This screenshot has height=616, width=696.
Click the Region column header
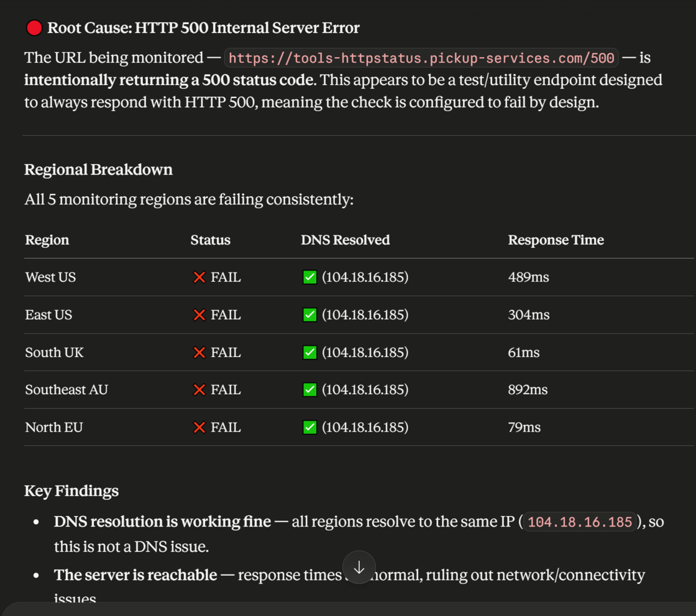pos(47,240)
